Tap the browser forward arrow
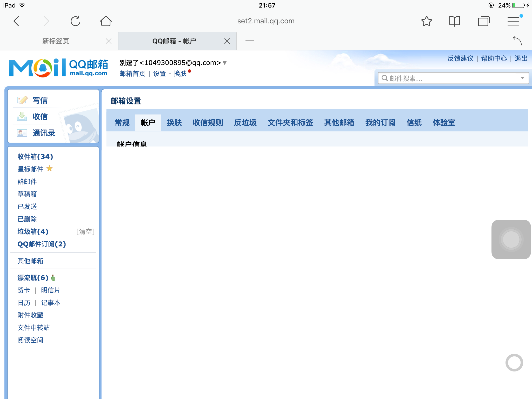The image size is (532, 399). pos(46,21)
